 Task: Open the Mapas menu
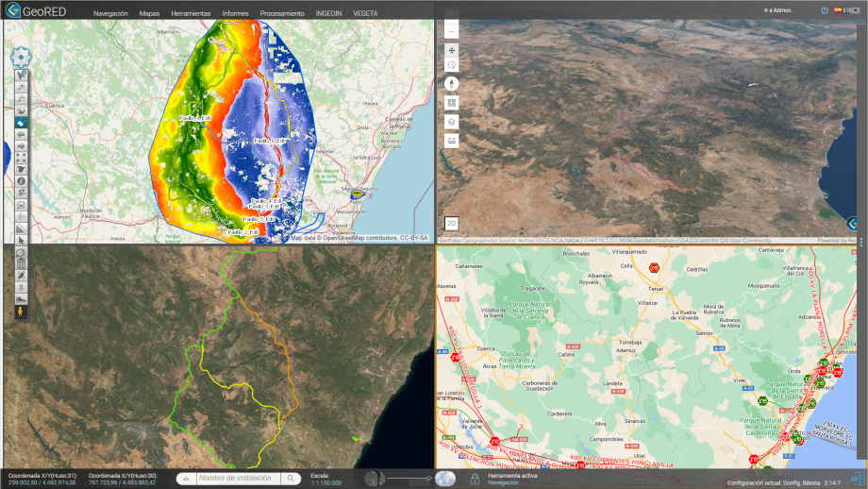click(x=149, y=13)
